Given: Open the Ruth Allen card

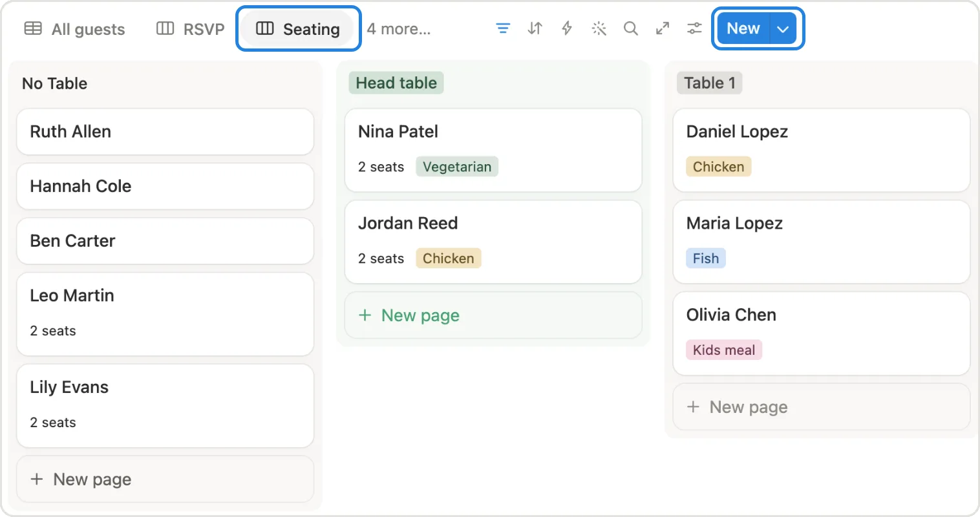Looking at the screenshot, I should [x=165, y=132].
